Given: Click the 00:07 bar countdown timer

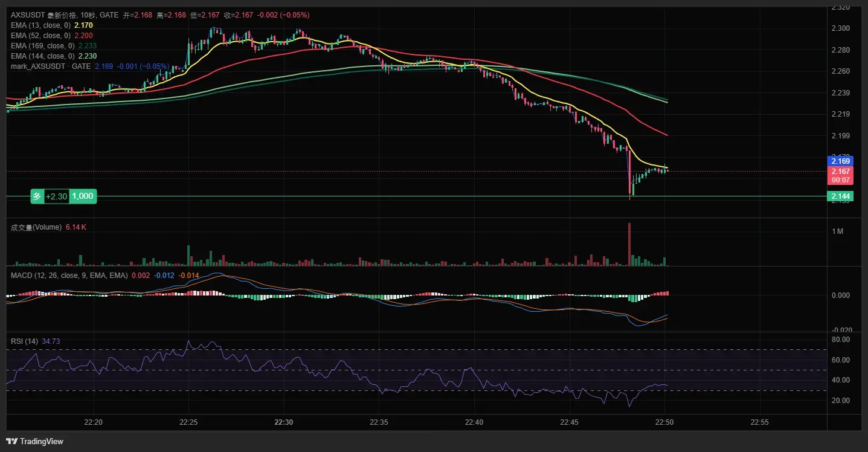Looking at the screenshot, I should click(x=841, y=180).
